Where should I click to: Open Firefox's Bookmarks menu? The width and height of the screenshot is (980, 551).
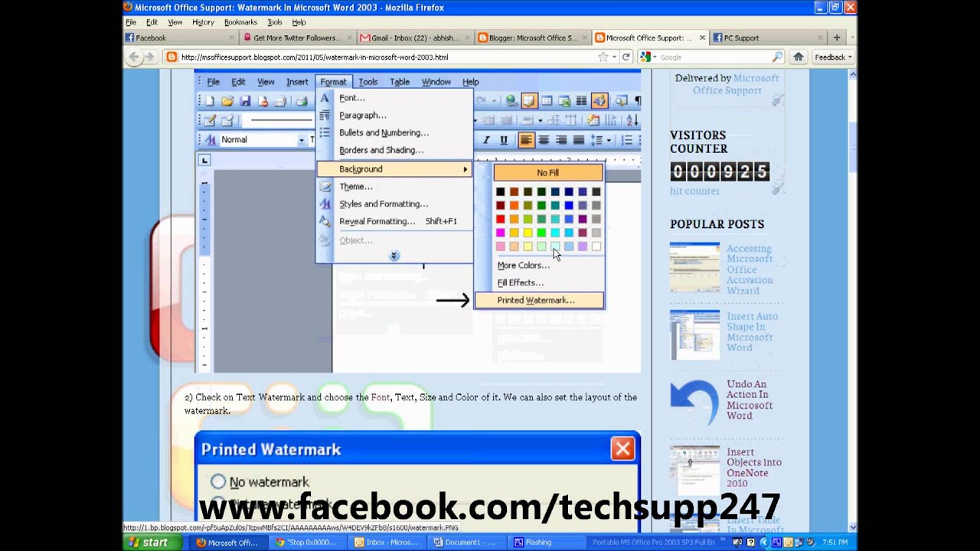click(240, 22)
